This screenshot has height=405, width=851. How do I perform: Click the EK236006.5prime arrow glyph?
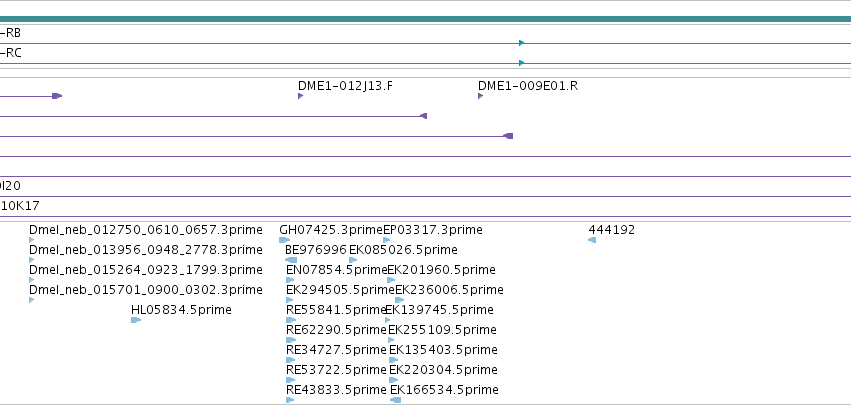(399, 300)
